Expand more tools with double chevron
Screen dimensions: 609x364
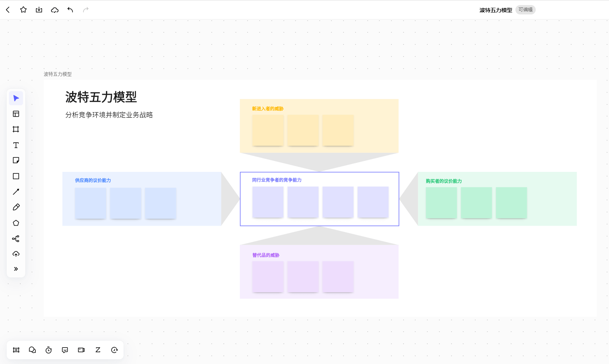16,269
